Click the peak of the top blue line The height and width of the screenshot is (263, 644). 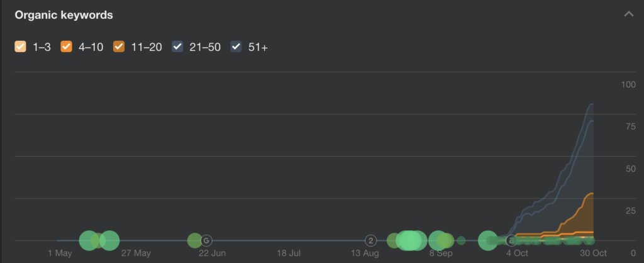[x=592, y=104]
